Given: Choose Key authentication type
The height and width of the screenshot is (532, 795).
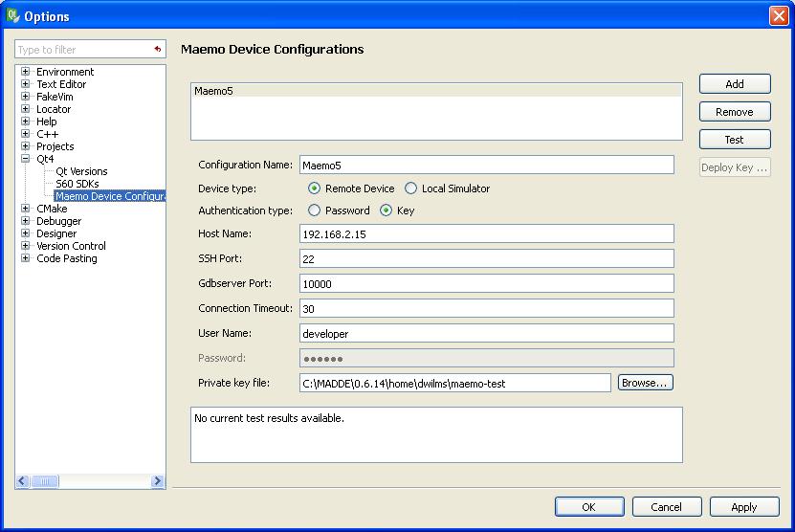Looking at the screenshot, I should [x=386, y=211].
